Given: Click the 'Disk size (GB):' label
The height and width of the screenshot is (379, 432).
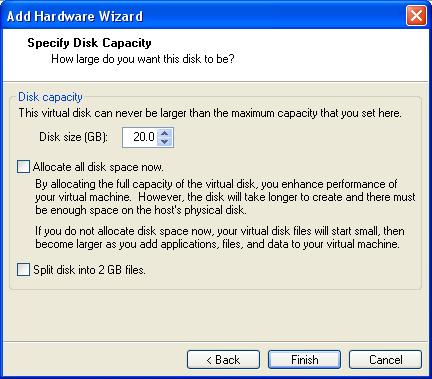Looking at the screenshot, I should (x=73, y=137).
